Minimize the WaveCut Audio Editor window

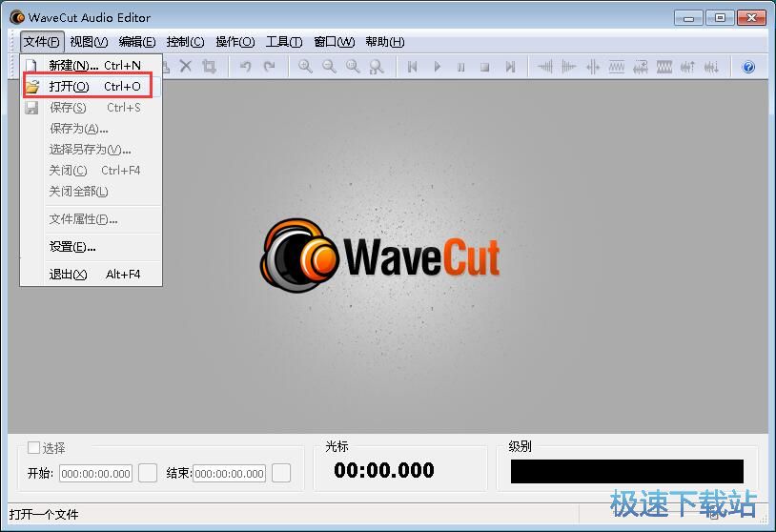(x=688, y=18)
